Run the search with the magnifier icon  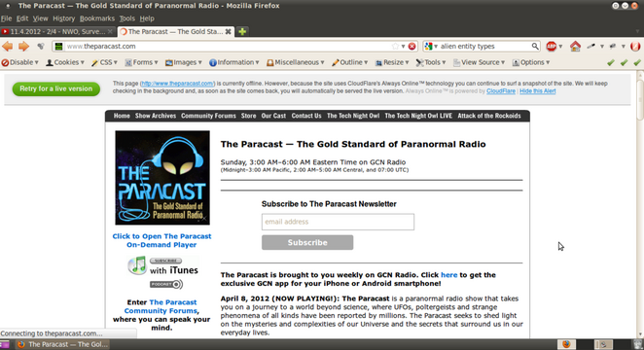click(535, 46)
